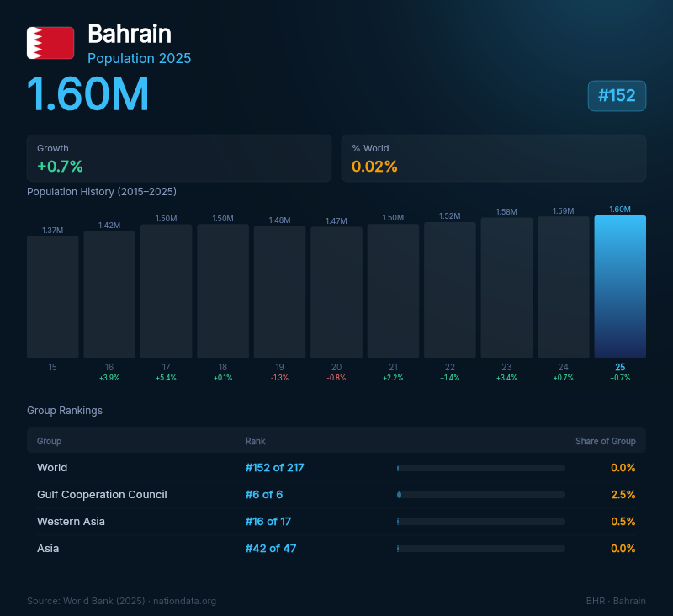Click the 2021 population bar

coord(393,291)
